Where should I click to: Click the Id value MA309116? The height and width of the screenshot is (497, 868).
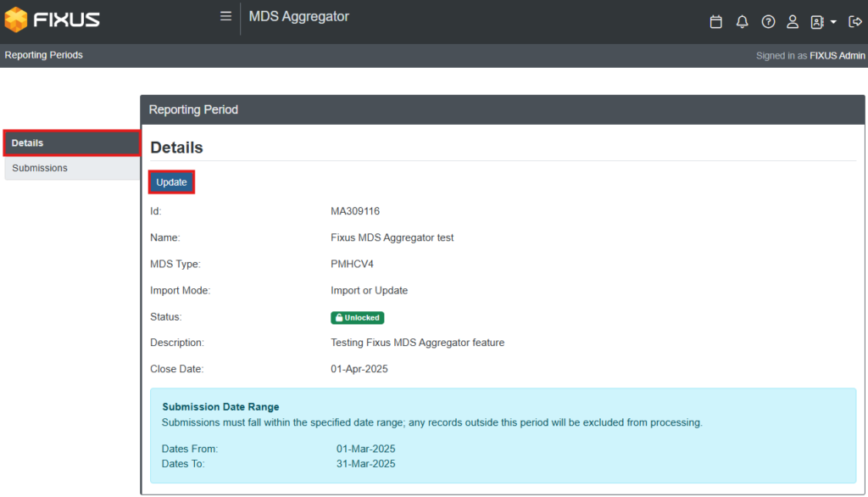tap(355, 211)
